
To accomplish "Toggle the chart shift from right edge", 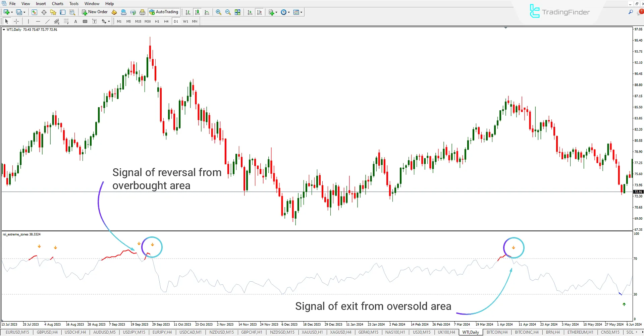I will pos(259,12).
